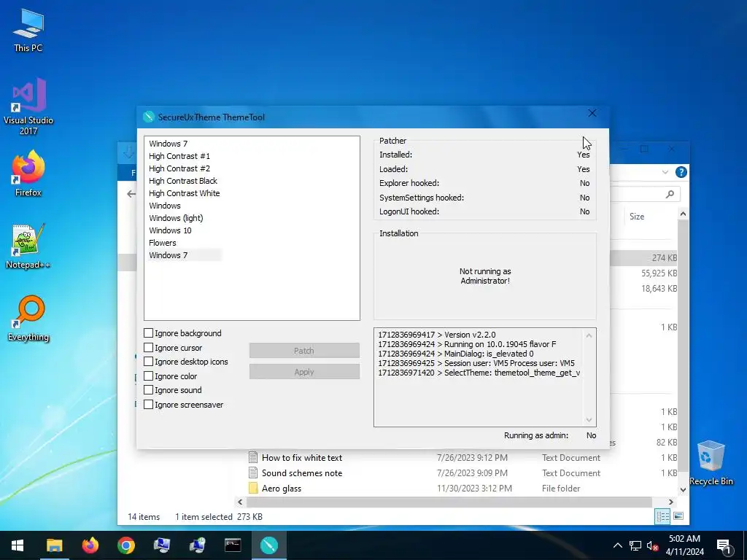Select Windows (light) theme
This screenshot has height=560, width=747.
[x=176, y=217]
